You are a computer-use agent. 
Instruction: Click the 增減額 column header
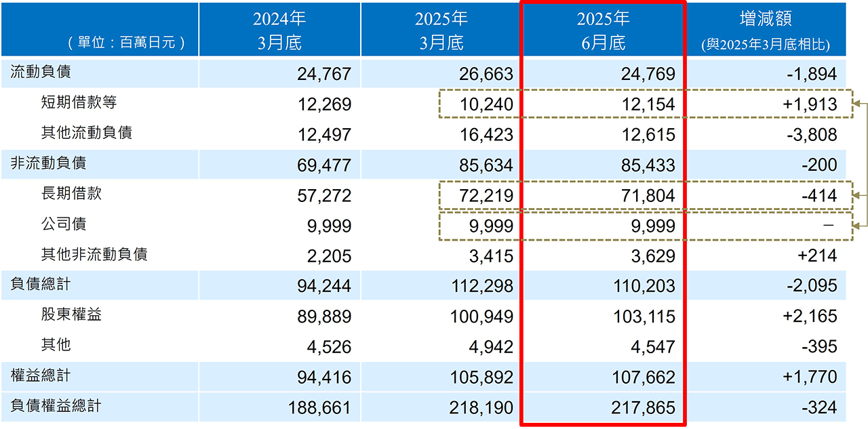[766, 30]
